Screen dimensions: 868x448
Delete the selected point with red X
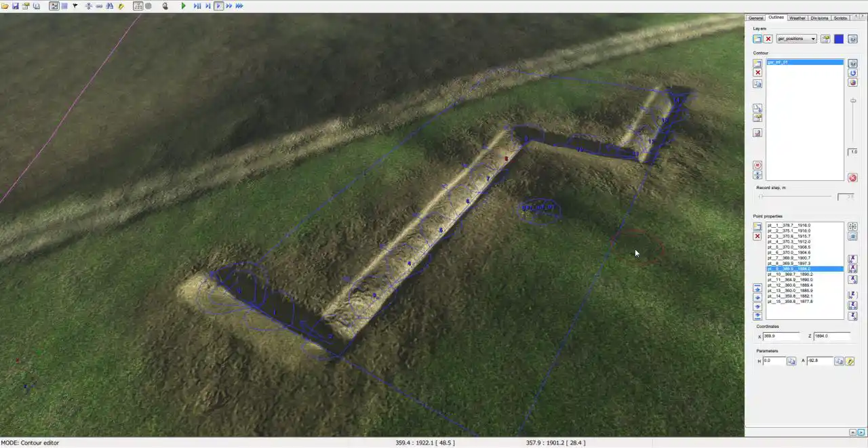point(757,237)
